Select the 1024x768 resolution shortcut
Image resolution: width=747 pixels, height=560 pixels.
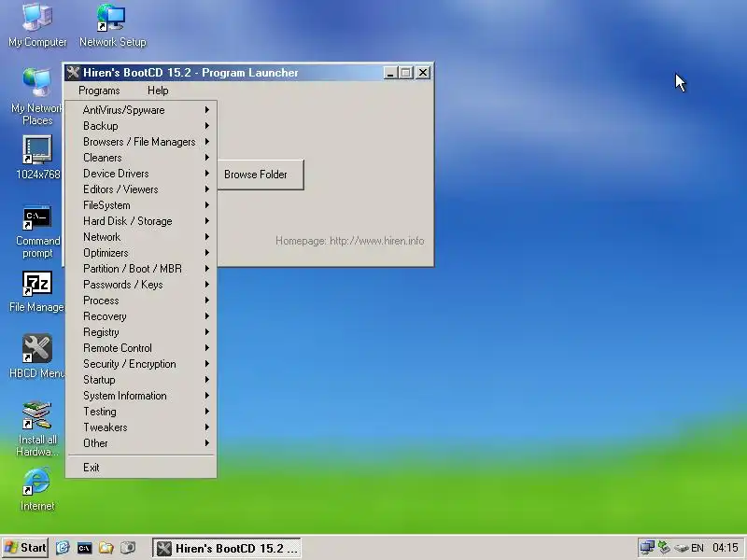37,158
